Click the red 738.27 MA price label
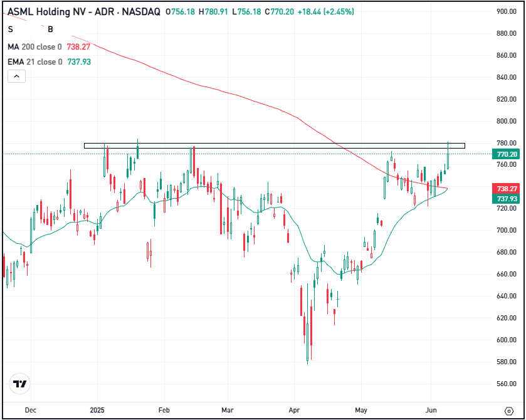Image resolution: width=526 pixels, height=420 pixels. point(506,189)
